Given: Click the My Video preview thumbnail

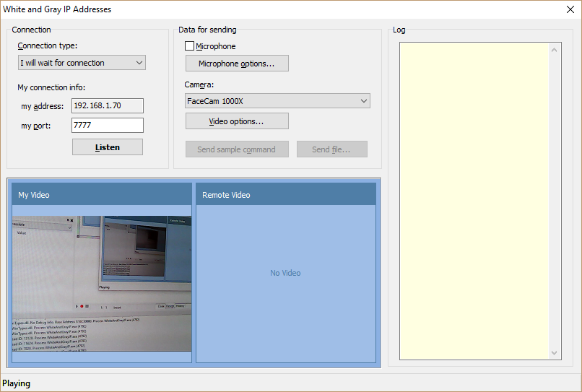Looking at the screenshot, I should [102, 283].
